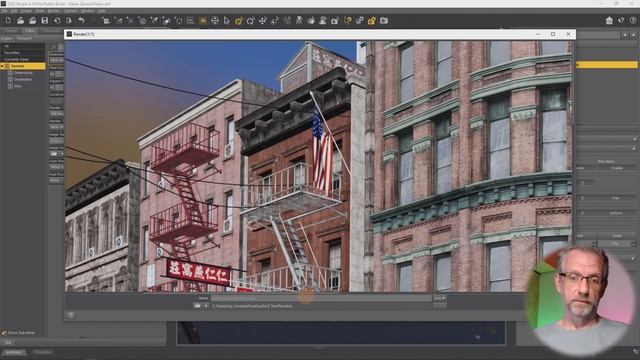Switch to the Presets tab
The image size is (640, 360).
pos(11,31)
